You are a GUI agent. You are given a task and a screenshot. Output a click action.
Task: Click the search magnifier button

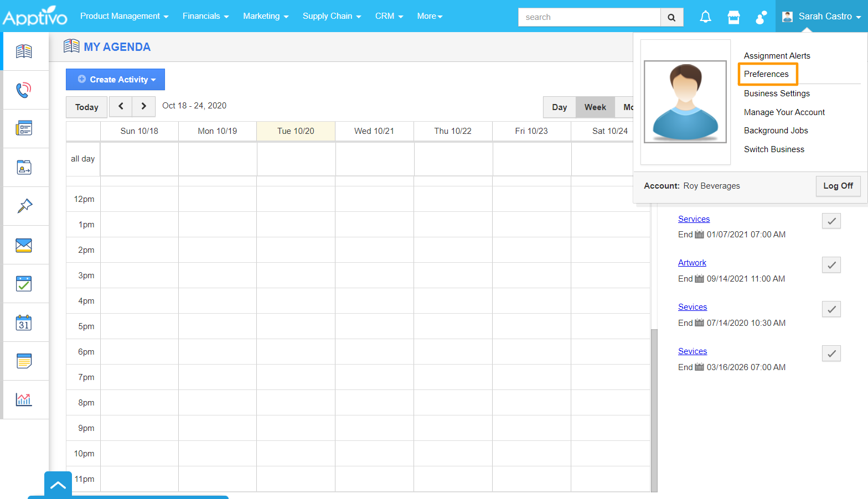(671, 17)
